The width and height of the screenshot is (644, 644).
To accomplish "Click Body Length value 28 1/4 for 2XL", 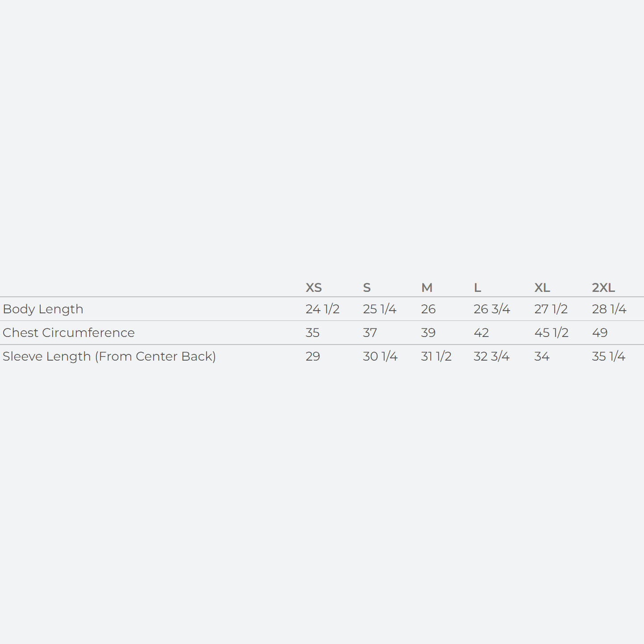I will click(609, 309).
